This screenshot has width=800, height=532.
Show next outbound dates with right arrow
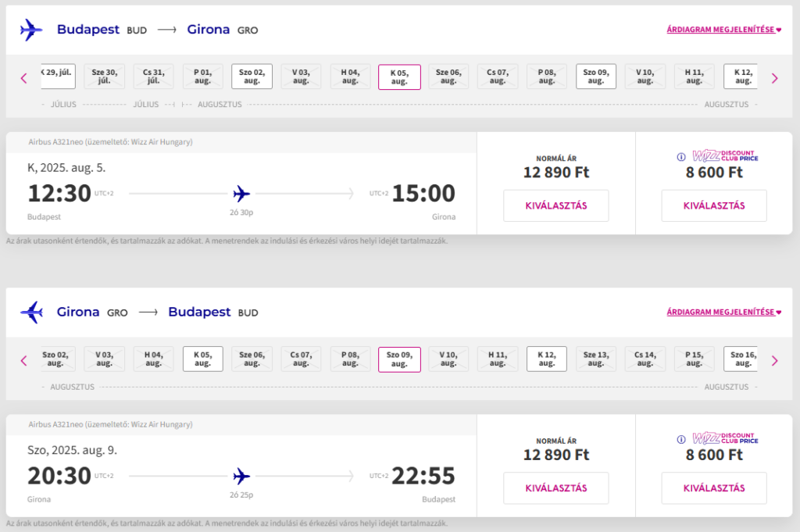coord(775,78)
